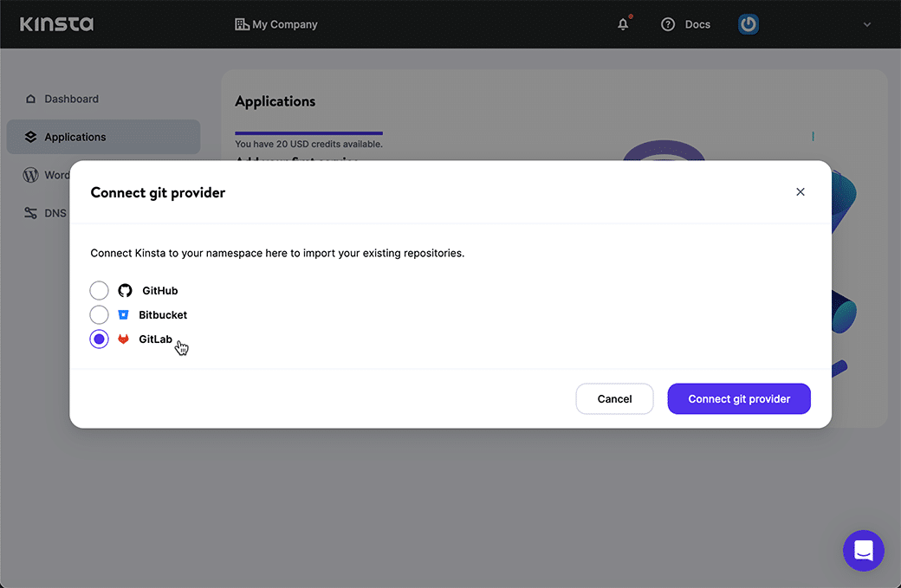Viewport: 901px width, 588px height.
Task: Expand the user account dropdown chevron
Action: (867, 25)
